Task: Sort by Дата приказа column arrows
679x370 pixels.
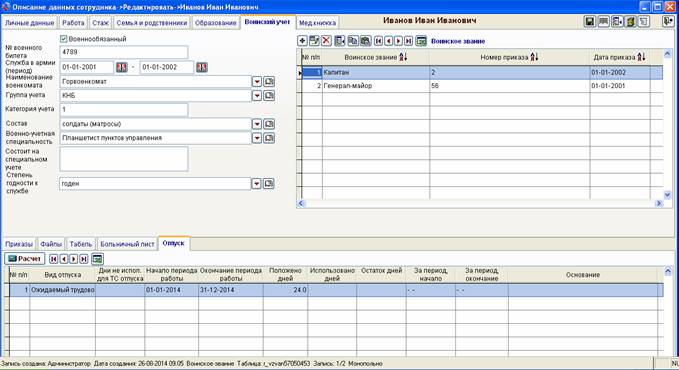Action: pyautogui.click(x=641, y=57)
